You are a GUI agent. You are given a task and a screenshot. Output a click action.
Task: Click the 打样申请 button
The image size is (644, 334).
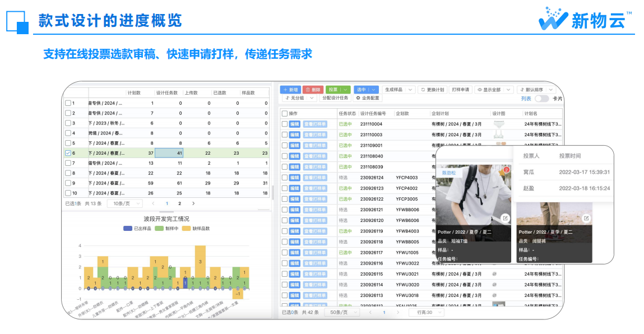click(460, 90)
